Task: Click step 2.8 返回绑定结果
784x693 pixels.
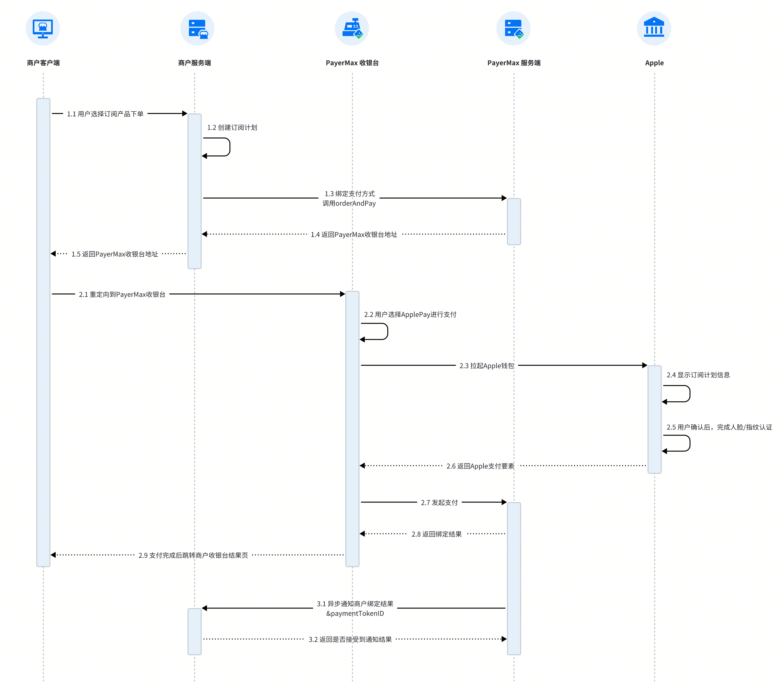Action: (437, 534)
